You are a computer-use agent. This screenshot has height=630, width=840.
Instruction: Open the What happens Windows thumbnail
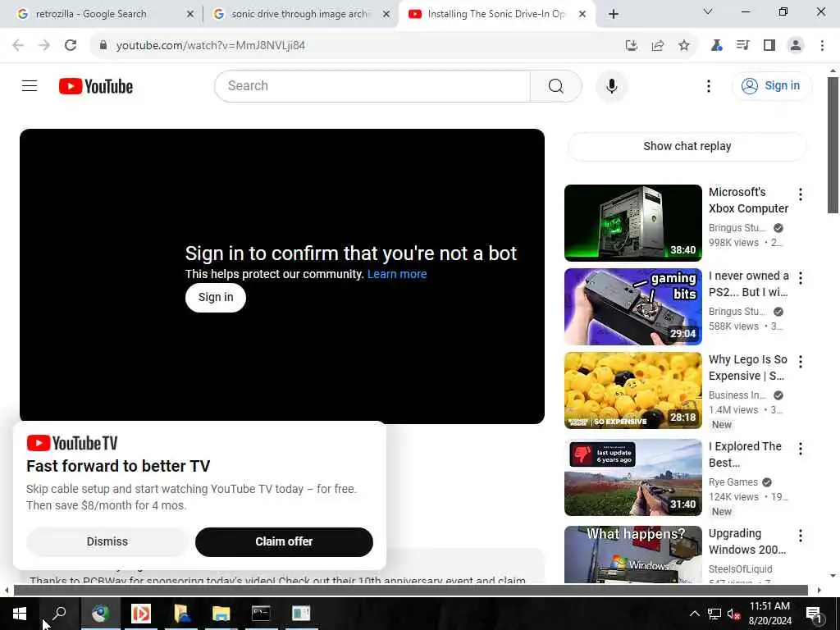[632, 555]
